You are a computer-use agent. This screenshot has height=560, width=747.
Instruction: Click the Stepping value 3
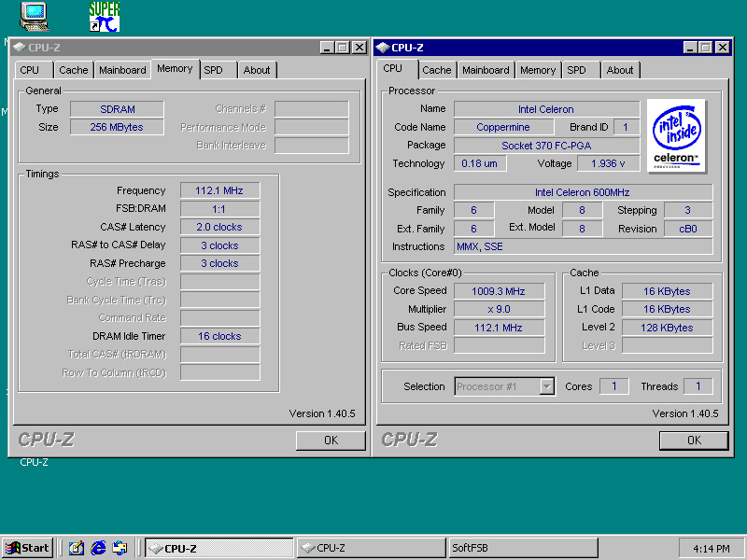[688, 210]
